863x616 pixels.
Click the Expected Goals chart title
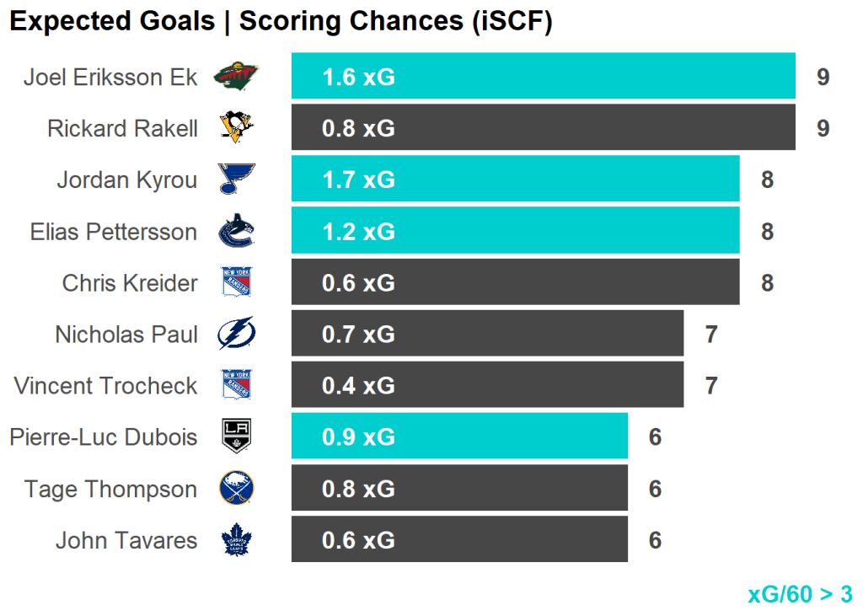[x=281, y=22]
